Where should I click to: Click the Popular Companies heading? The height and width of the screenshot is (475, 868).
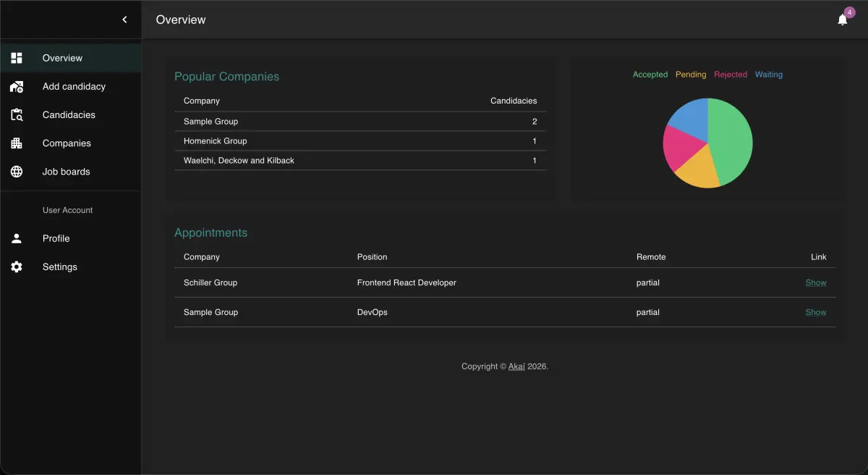(x=226, y=77)
